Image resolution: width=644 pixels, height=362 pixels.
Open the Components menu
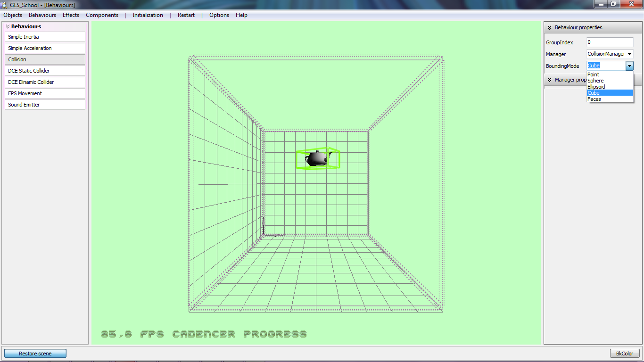point(102,15)
